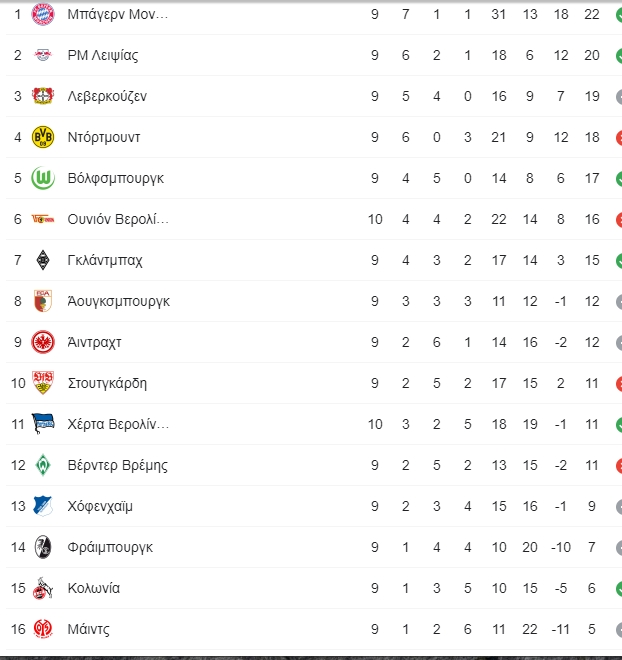Click the Hertha Berlin flag logo

(43, 423)
